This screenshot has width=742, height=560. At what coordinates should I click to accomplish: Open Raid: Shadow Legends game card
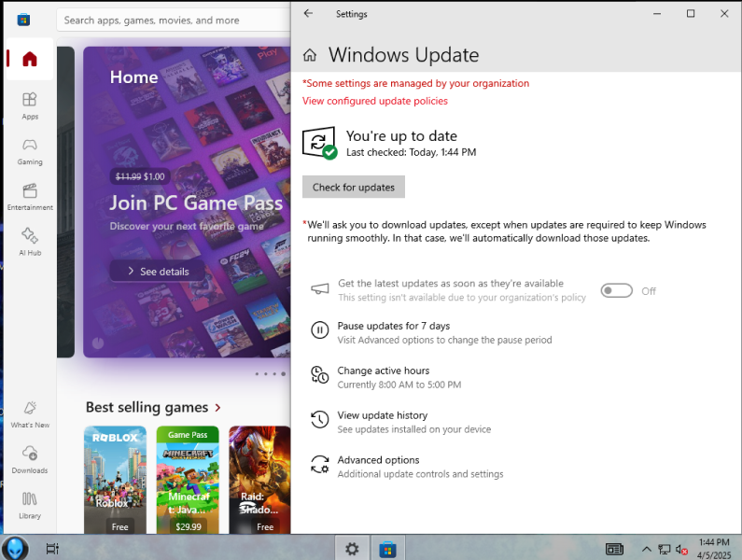259,480
